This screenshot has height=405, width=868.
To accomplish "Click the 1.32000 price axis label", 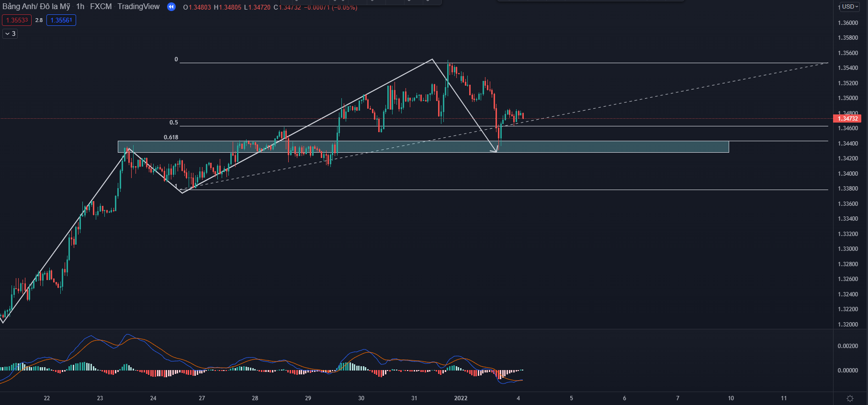I will 848,325.
